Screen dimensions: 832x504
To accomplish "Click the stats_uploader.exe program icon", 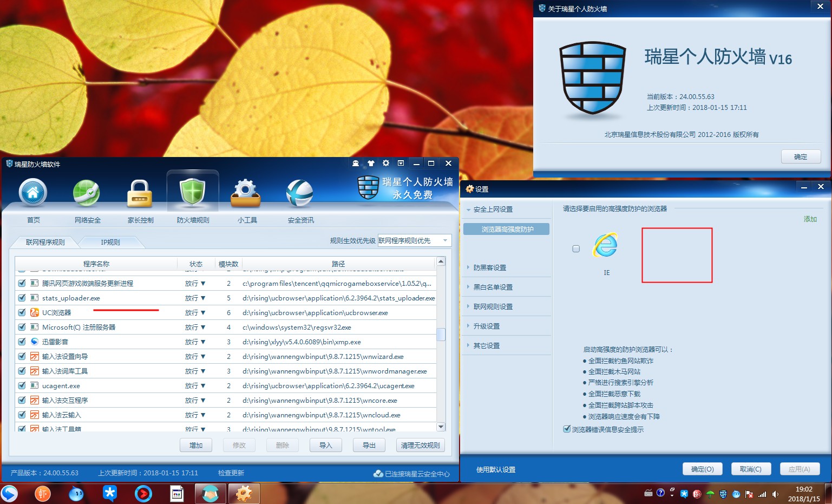I will (35, 298).
